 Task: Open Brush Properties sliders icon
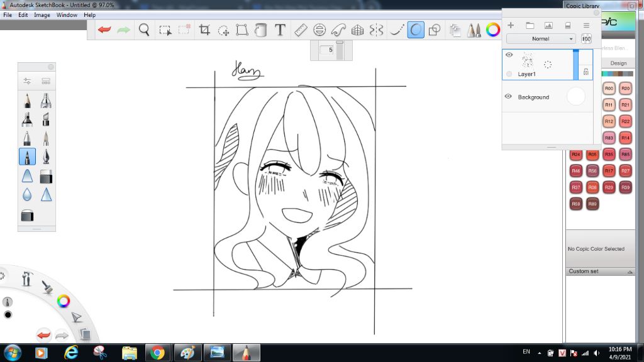27,81
